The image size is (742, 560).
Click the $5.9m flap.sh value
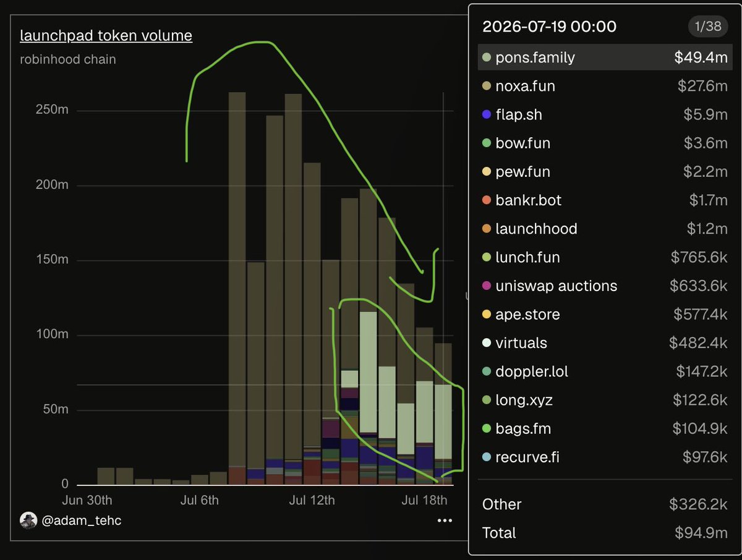pyautogui.click(x=706, y=114)
